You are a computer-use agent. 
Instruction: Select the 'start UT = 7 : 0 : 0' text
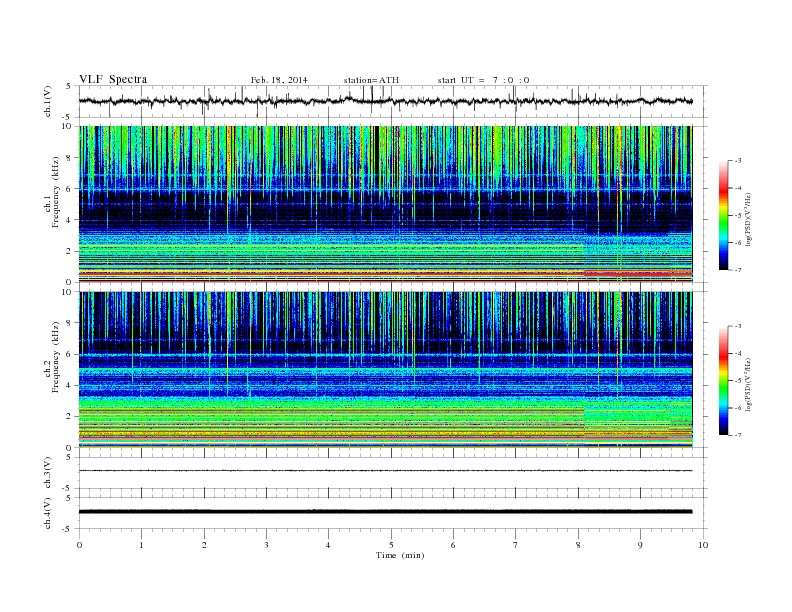[x=483, y=80]
